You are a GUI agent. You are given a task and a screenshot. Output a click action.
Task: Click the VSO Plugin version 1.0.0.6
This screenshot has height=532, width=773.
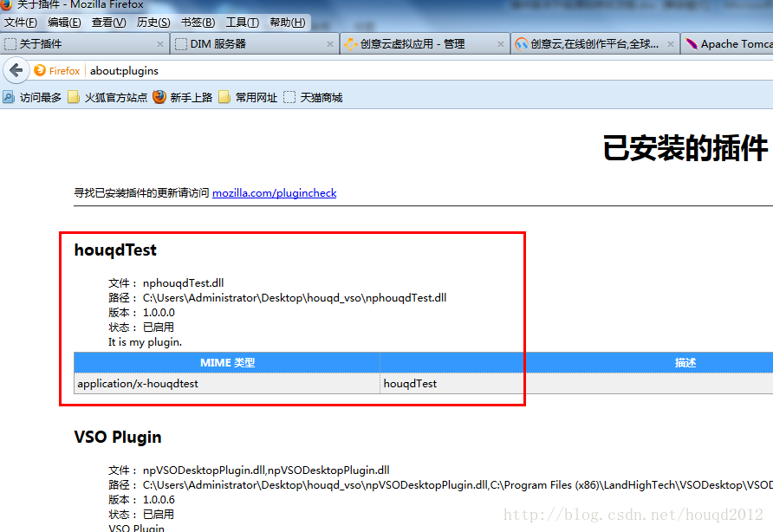point(159,500)
